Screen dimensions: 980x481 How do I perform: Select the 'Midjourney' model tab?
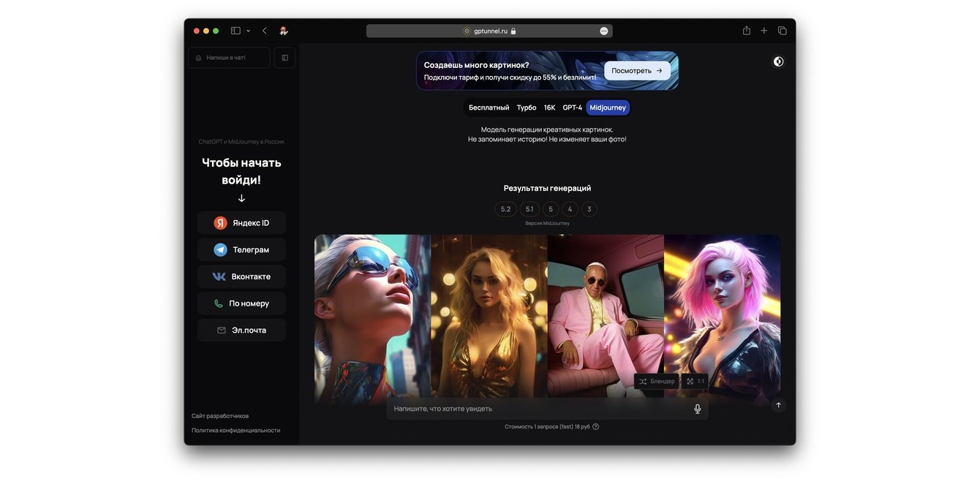tap(608, 107)
